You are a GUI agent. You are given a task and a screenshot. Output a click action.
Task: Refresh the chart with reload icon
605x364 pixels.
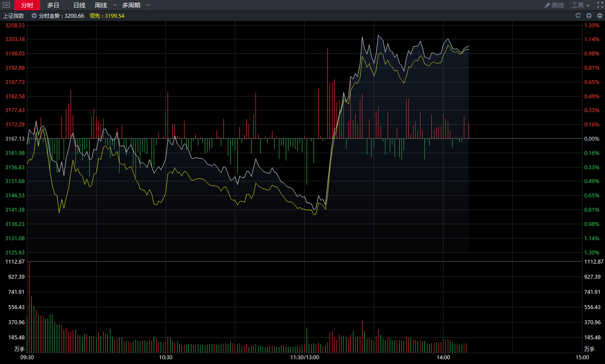click(x=578, y=16)
